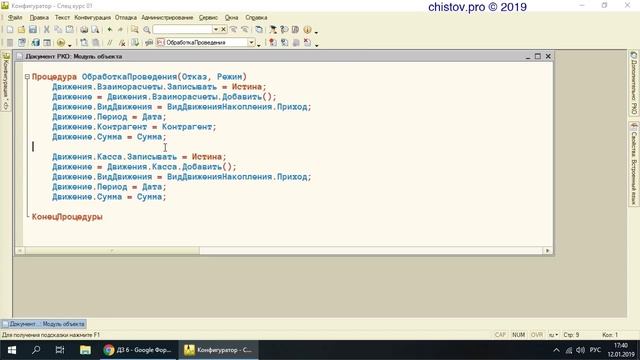Click the Find magnifier icon
Screen dimensions: 640x360
click(x=147, y=29)
